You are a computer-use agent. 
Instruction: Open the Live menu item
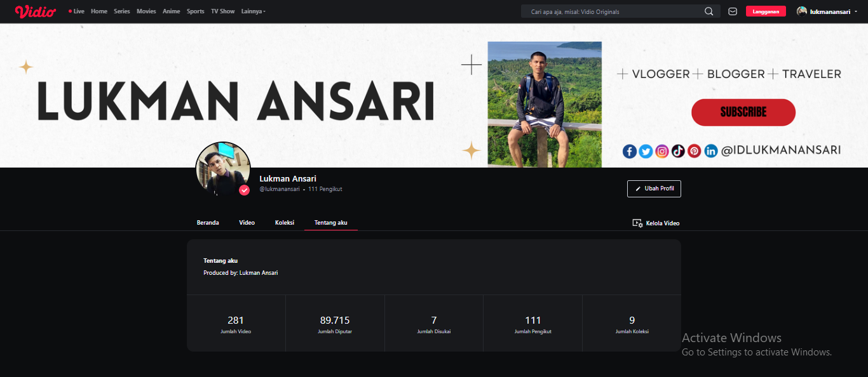coord(76,11)
